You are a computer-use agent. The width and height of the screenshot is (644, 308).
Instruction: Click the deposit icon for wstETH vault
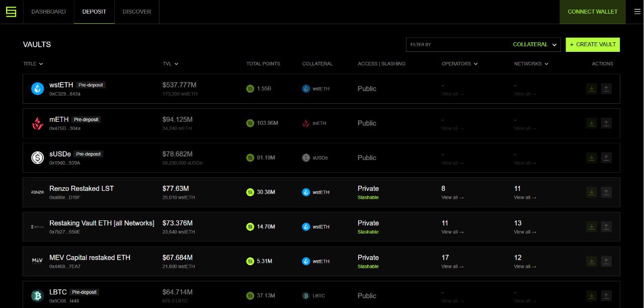click(592, 89)
